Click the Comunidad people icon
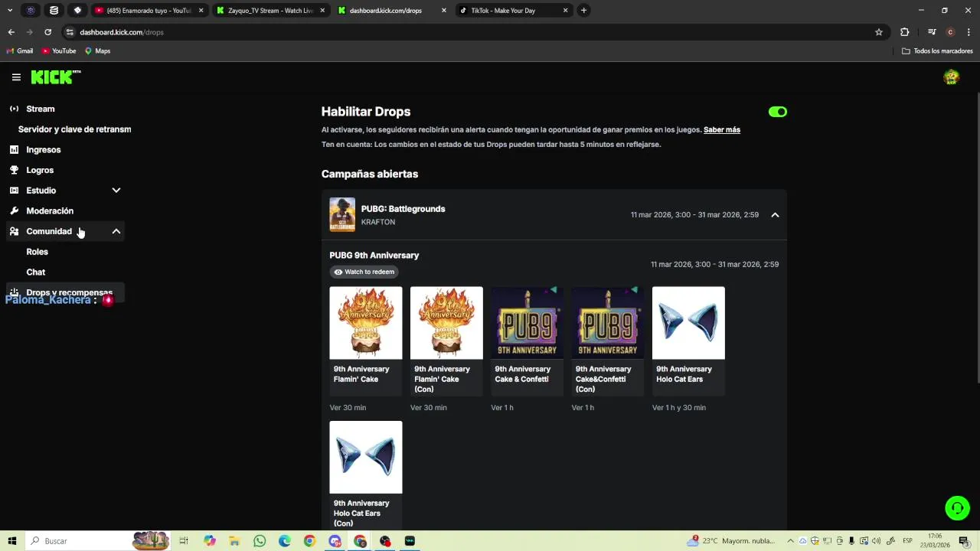Screen dimensions: 980x551 coord(14,231)
